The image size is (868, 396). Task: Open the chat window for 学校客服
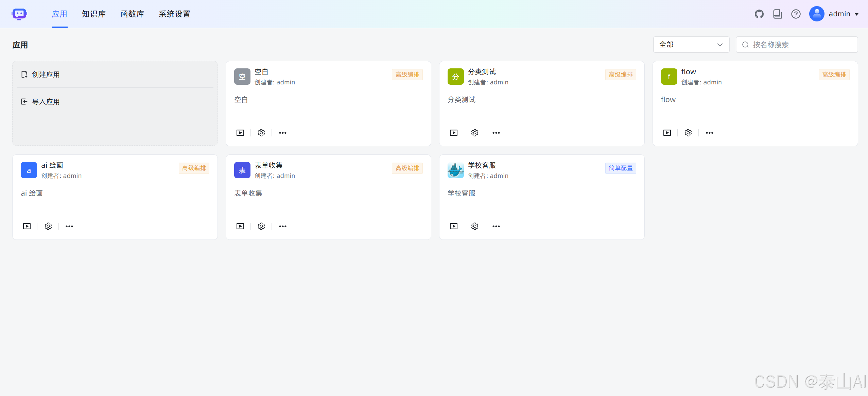453,226
